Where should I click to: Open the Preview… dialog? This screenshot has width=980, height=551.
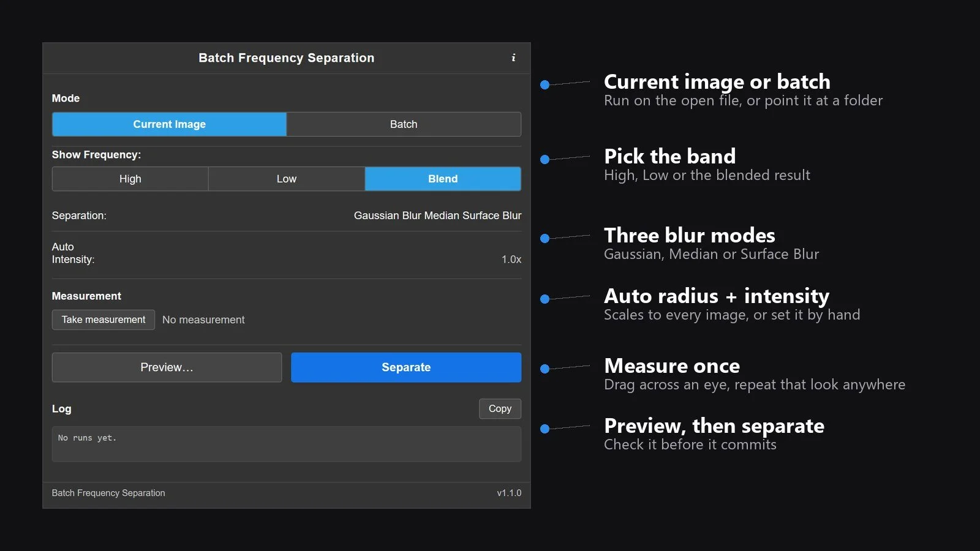(x=167, y=367)
